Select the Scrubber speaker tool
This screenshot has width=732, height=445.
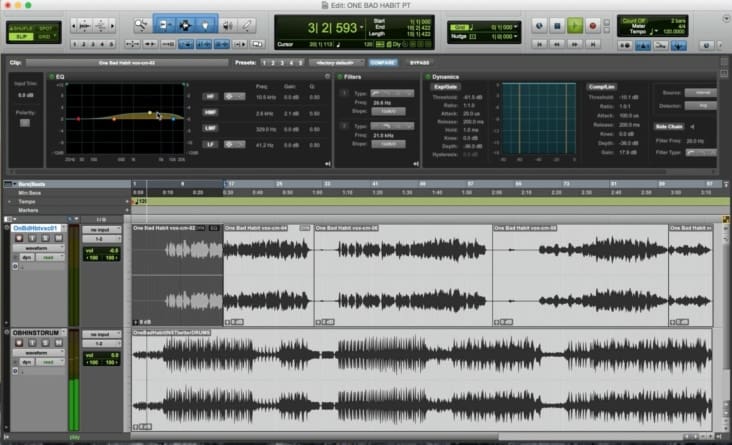tap(227, 25)
